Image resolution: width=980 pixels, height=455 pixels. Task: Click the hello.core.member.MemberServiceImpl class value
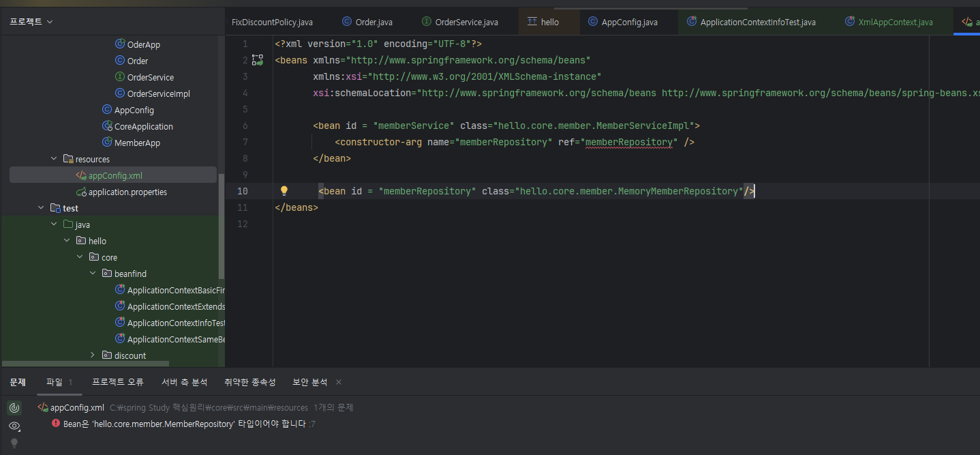[x=595, y=126]
